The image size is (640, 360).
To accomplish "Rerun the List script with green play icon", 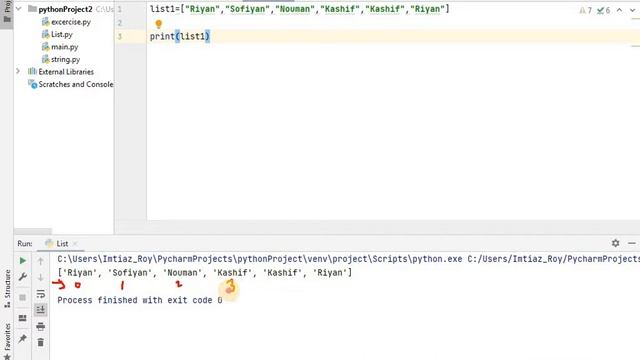I will tap(23, 260).
